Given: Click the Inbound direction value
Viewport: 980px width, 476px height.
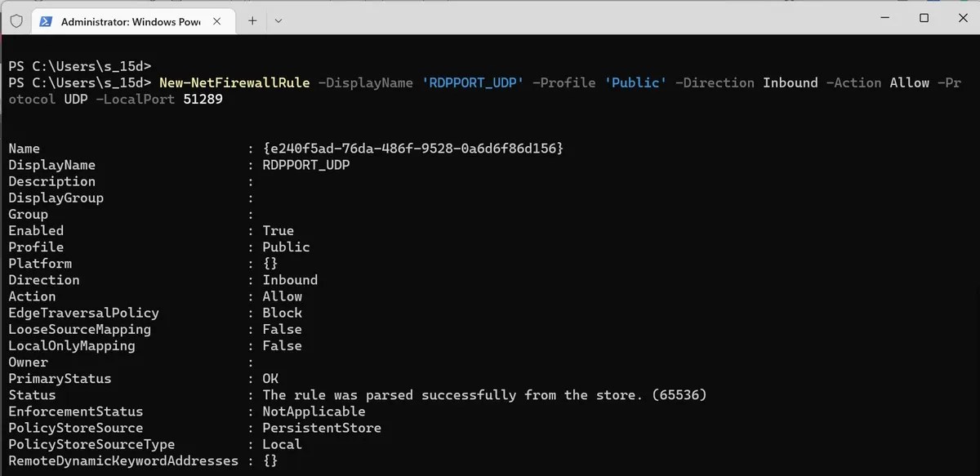Looking at the screenshot, I should click(x=290, y=279).
